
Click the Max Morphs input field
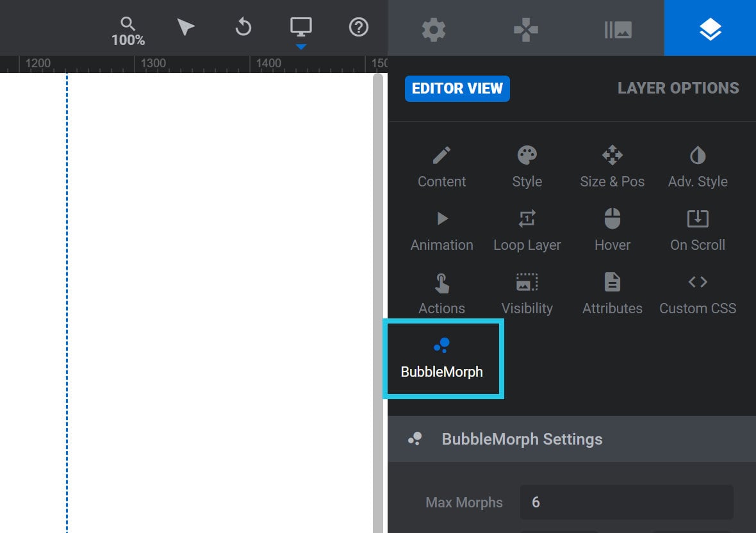point(627,502)
